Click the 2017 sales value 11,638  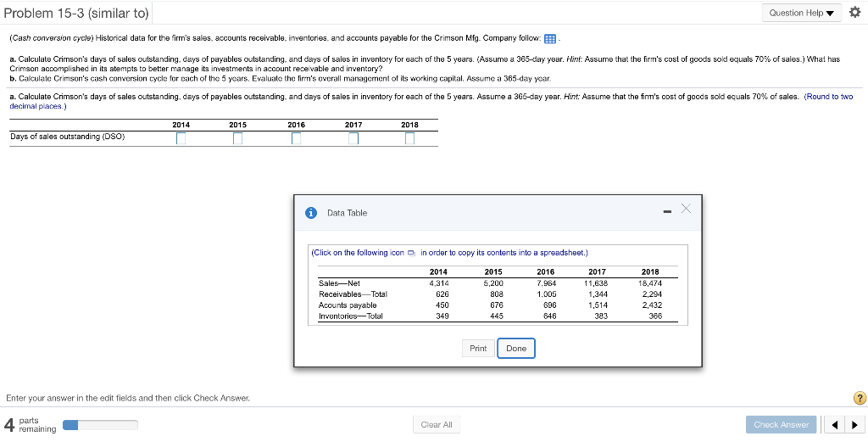[596, 283]
